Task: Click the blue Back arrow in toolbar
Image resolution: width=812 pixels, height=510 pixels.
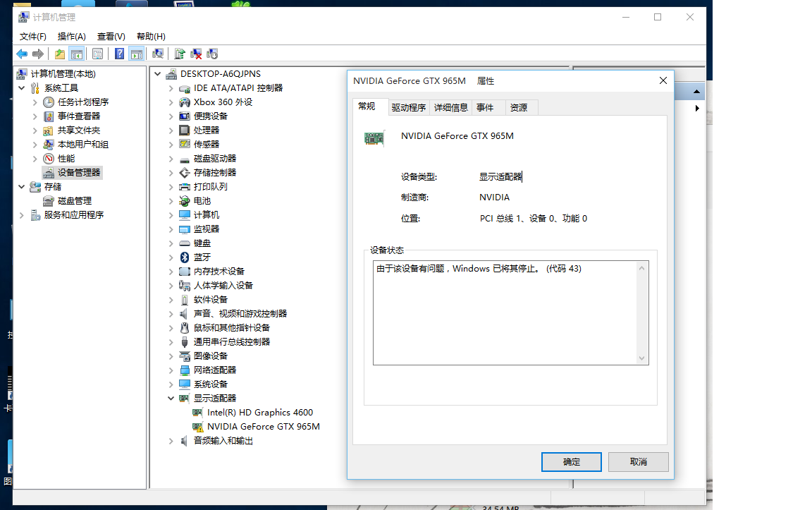Action: click(22, 54)
